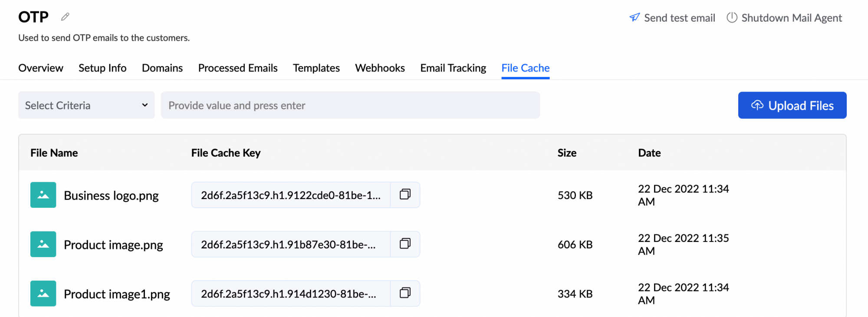The height and width of the screenshot is (317, 868).
Task: Copy the Product image.png cache key
Action: 405,244
